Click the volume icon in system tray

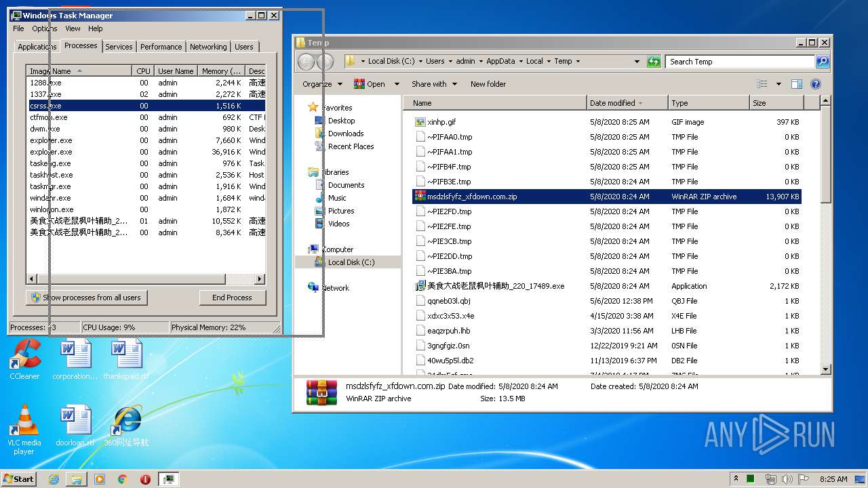click(787, 479)
